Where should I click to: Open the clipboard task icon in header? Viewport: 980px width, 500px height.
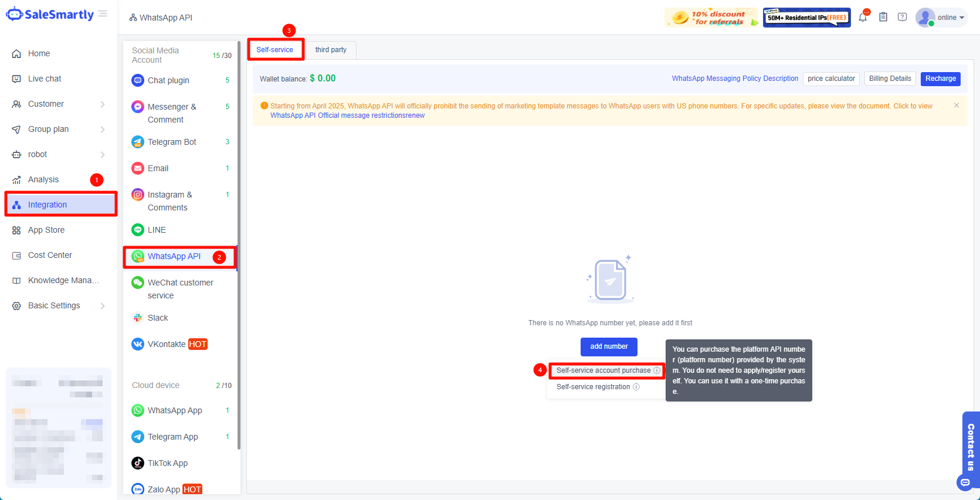pyautogui.click(x=883, y=17)
